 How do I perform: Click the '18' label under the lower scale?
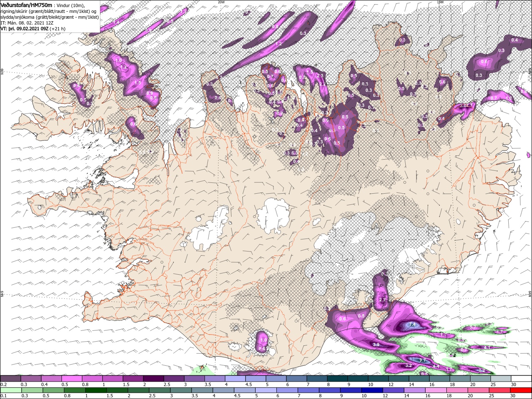[449, 396]
